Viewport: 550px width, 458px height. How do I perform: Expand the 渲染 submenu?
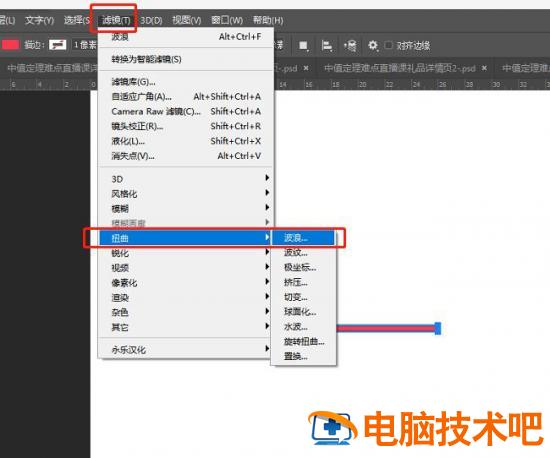(x=186, y=297)
